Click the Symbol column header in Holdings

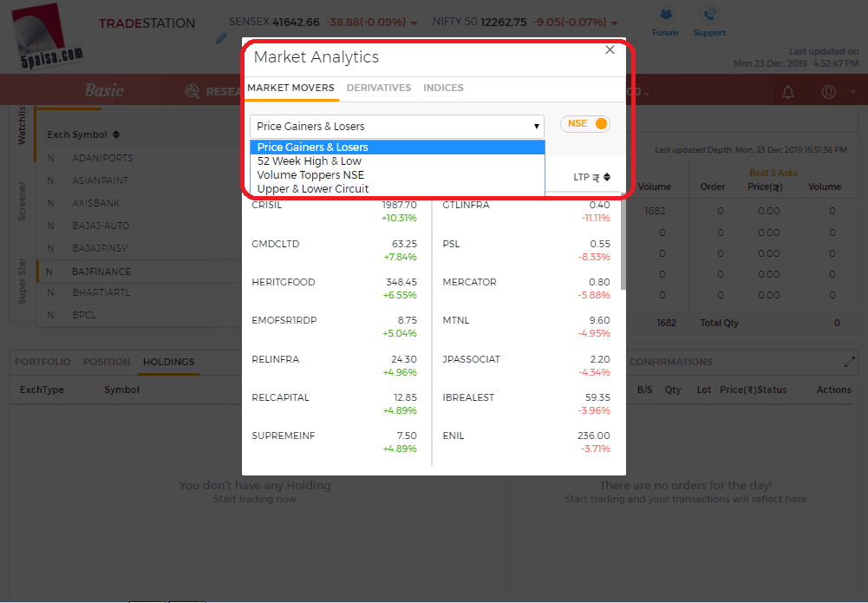pyautogui.click(x=121, y=390)
